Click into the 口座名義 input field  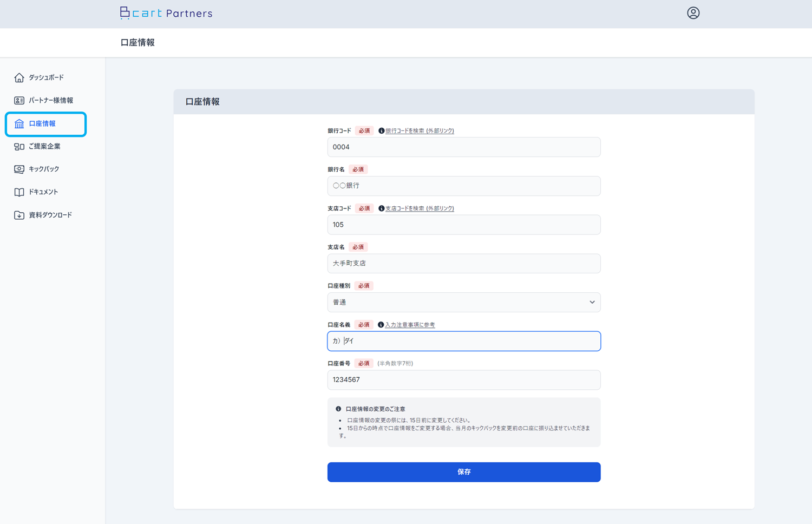[464, 341]
